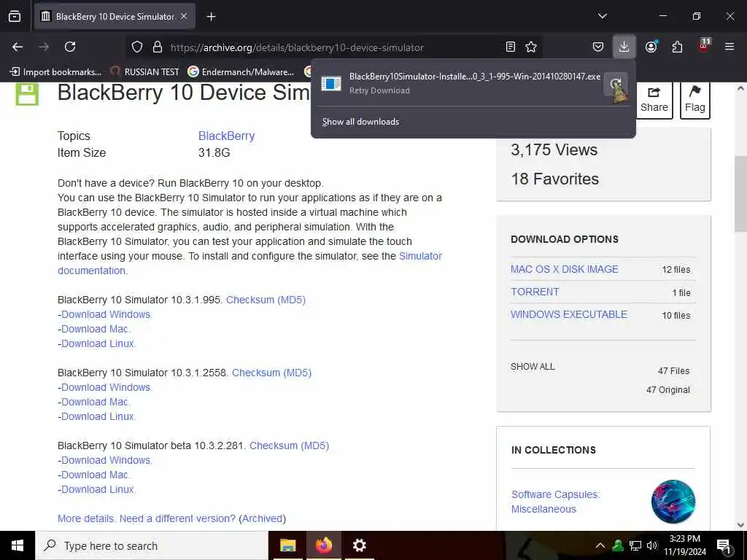Click the taskbar search box
The image size is (747, 560).
152,545
